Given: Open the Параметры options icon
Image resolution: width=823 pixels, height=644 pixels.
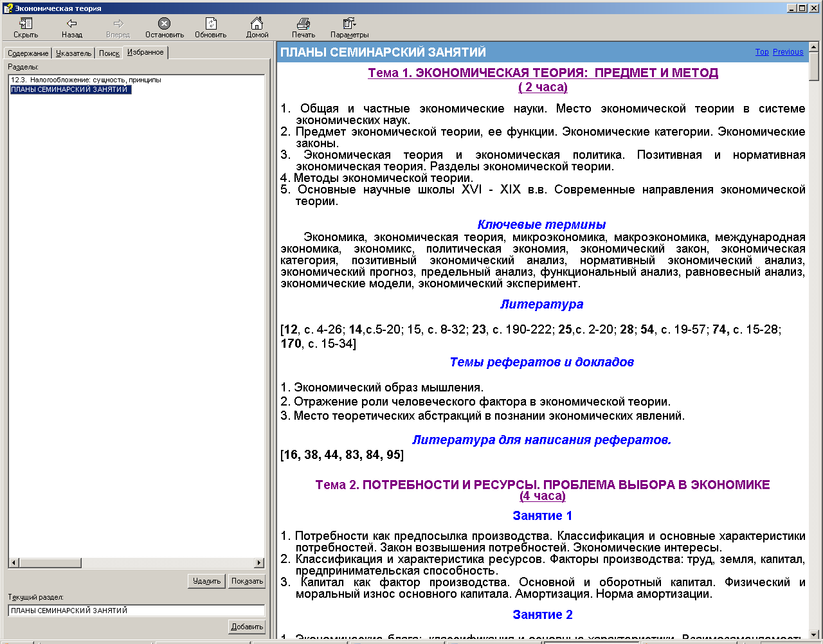Looking at the screenshot, I should (349, 24).
